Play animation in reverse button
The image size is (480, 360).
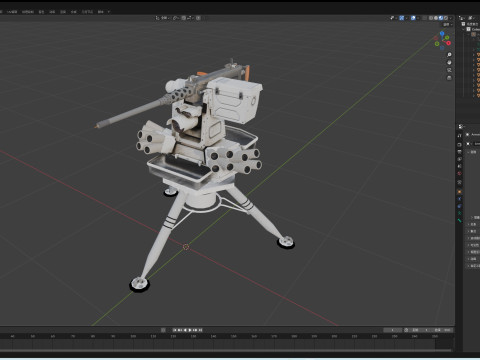(185, 330)
